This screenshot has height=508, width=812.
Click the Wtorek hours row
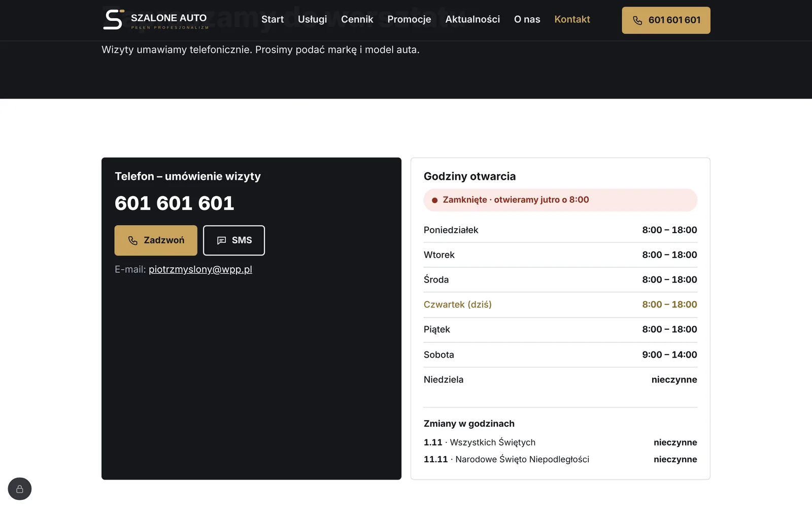(x=560, y=255)
